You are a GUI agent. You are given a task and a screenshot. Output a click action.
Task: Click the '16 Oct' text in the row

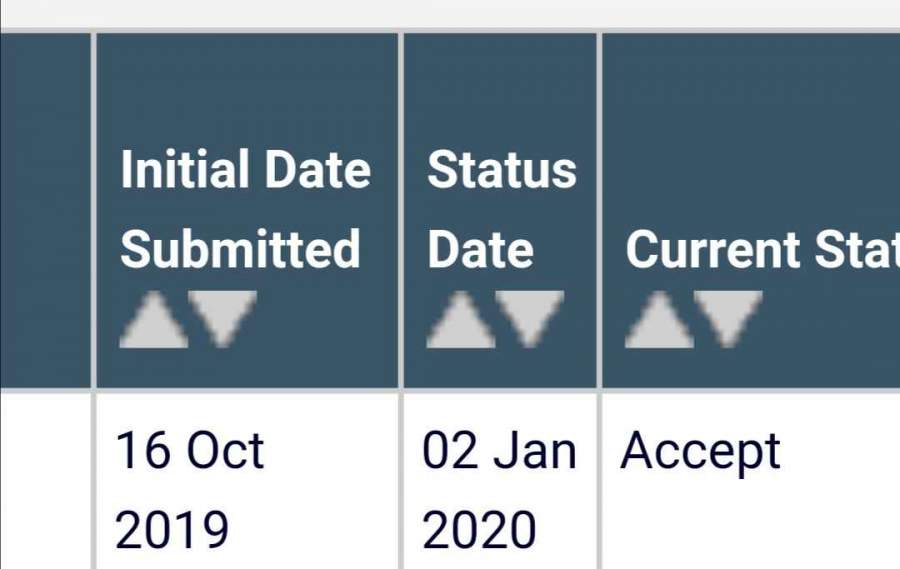click(190, 451)
